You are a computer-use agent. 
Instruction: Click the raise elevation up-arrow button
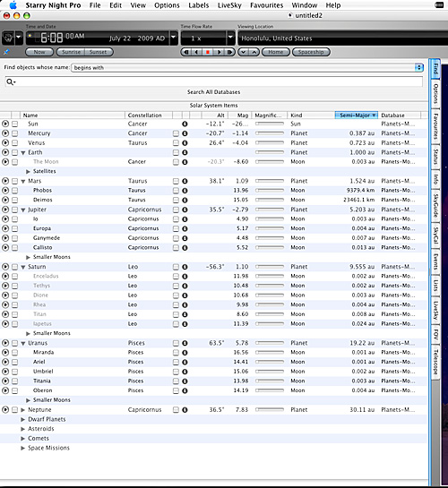tap(254, 52)
